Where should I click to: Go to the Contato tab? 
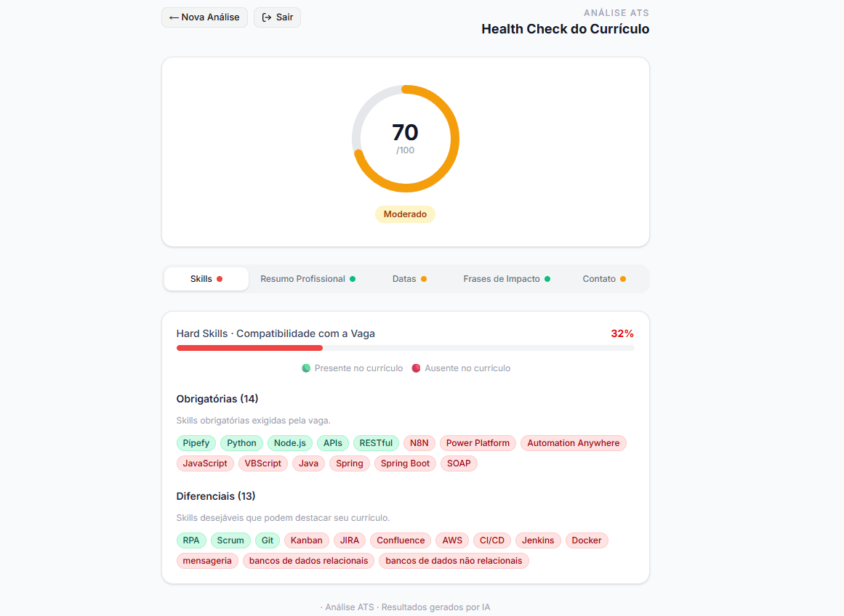pos(604,279)
